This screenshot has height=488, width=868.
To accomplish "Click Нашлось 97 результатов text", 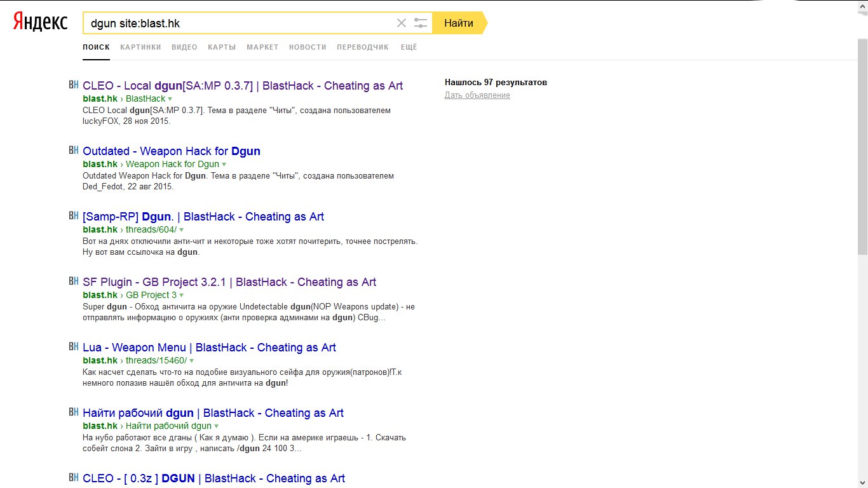I will pos(496,83).
